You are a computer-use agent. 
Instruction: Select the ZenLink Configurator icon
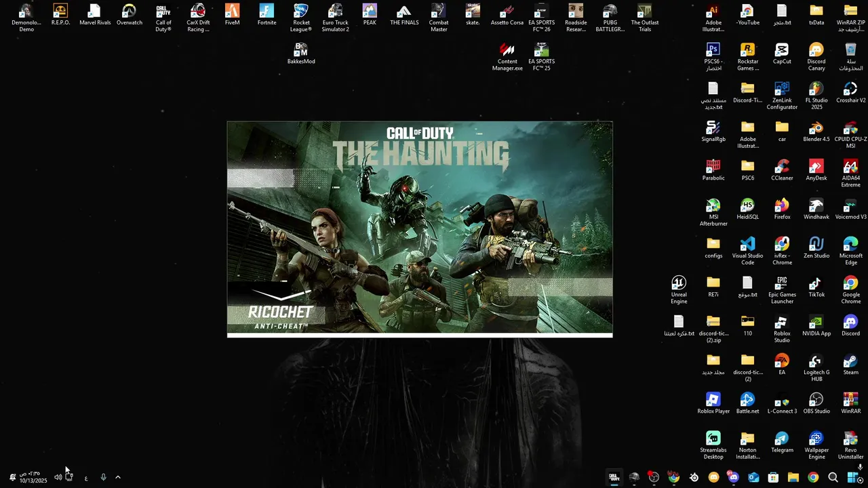[782, 96]
